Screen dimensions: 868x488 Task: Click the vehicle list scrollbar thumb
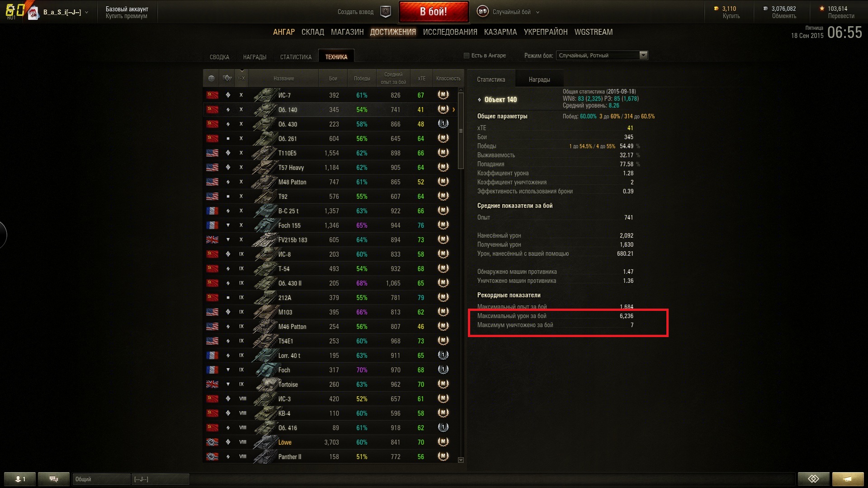[x=461, y=131]
